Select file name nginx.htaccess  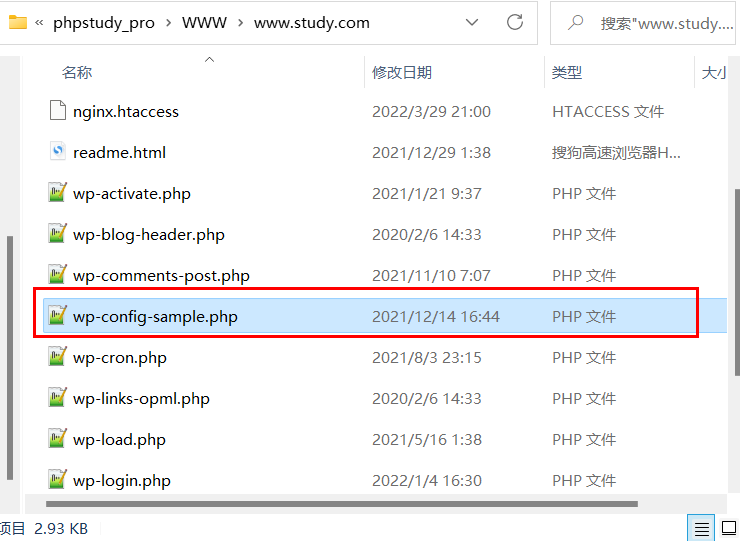[126, 112]
